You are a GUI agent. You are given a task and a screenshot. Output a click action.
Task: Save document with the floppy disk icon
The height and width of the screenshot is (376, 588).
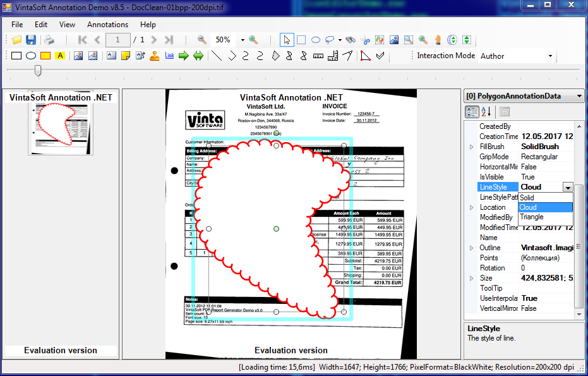pyautogui.click(x=31, y=40)
